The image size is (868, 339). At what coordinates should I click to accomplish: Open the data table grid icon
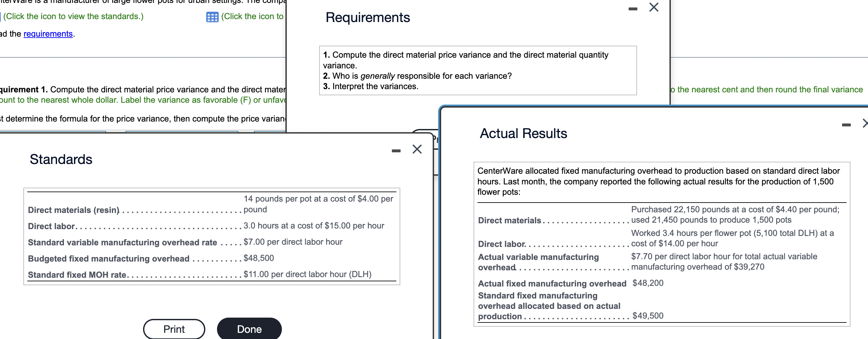click(212, 17)
